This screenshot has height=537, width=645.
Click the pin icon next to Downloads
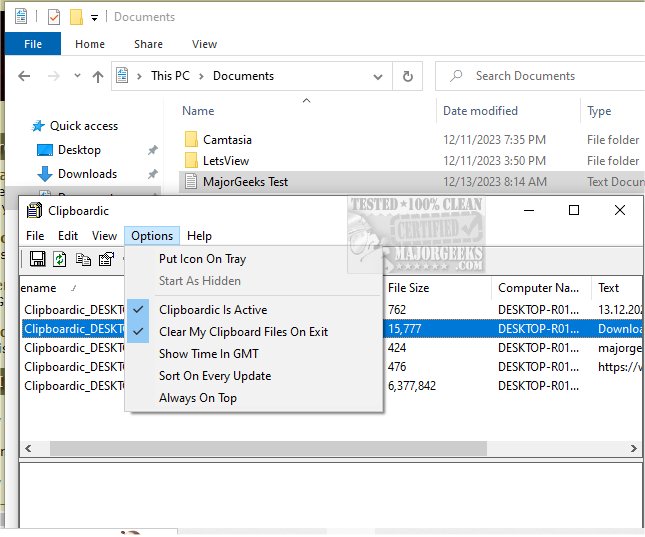pos(153,174)
